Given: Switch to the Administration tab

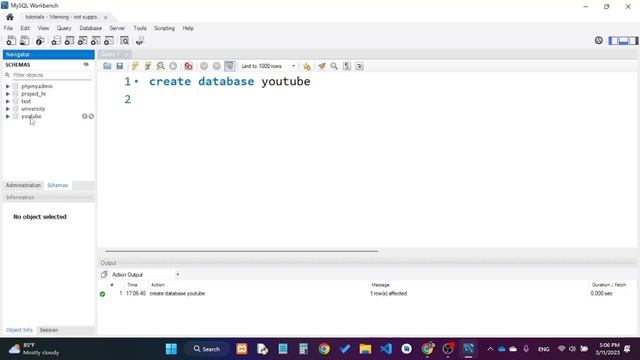Looking at the screenshot, I should tap(23, 185).
